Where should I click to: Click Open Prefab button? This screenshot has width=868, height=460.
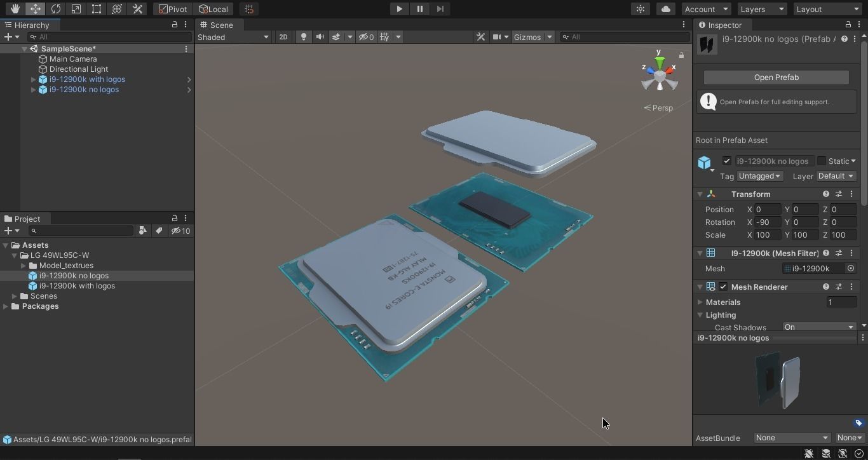[776, 78]
